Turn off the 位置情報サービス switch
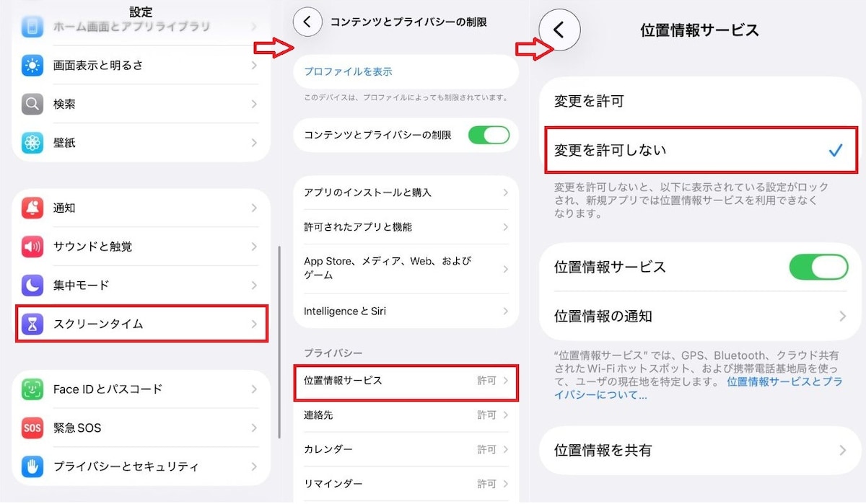This screenshot has width=866, height=504. (x=818, y=267)
